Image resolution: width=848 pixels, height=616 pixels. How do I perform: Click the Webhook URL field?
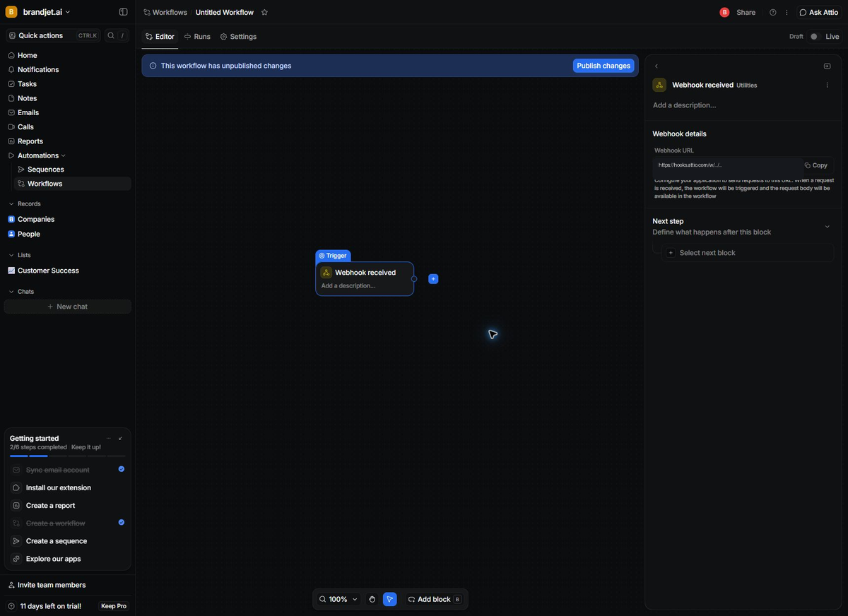tap(727, 165)
